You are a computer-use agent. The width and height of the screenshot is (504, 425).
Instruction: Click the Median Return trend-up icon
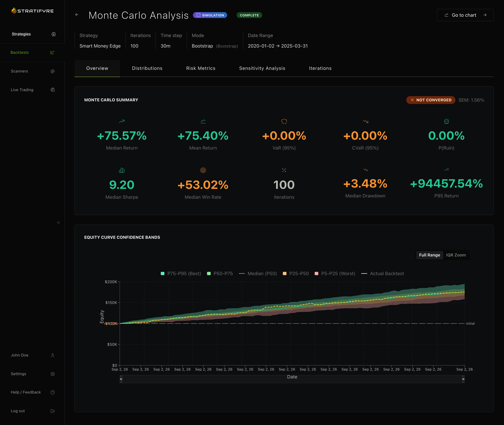122,121
